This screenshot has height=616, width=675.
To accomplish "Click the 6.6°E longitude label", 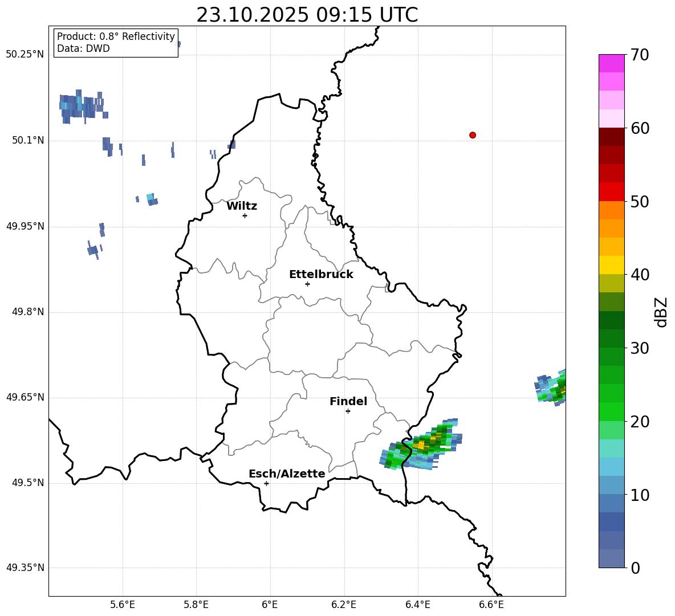I will click(491, 605).
